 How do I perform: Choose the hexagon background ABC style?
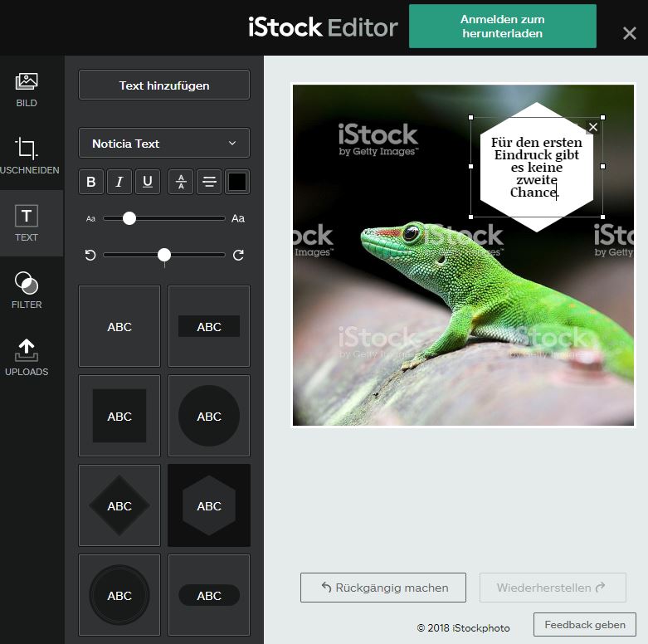(209, 505)
